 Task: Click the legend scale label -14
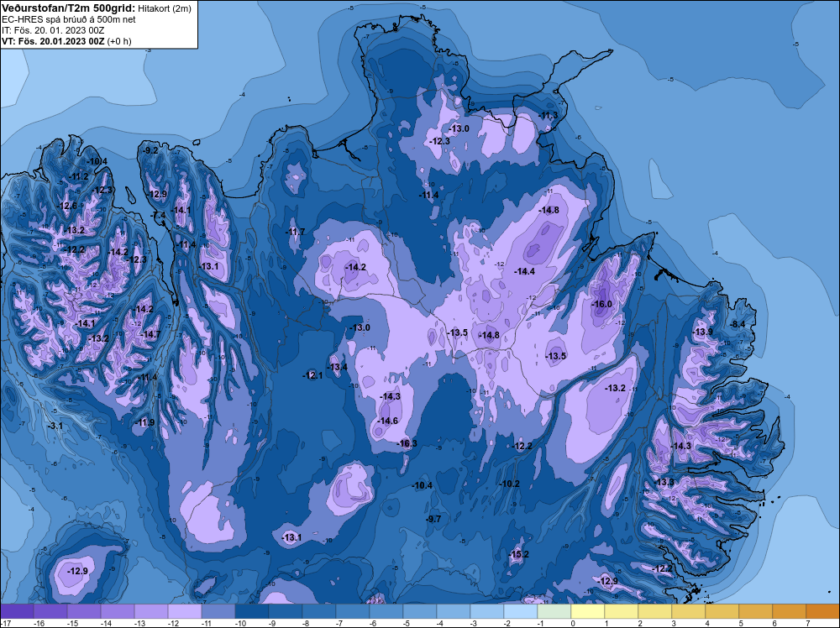coord(106,623)
